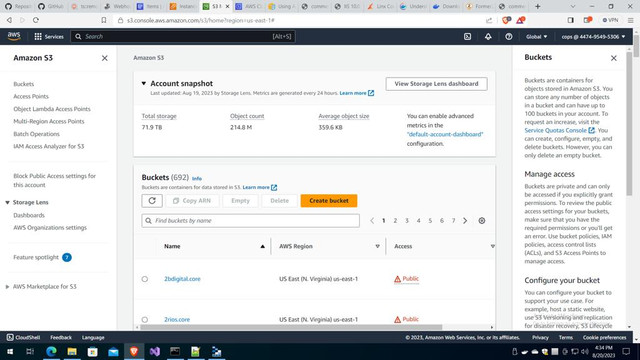Close the Amazon S3 navigation pane
The image size is (640, 360).
104,58
